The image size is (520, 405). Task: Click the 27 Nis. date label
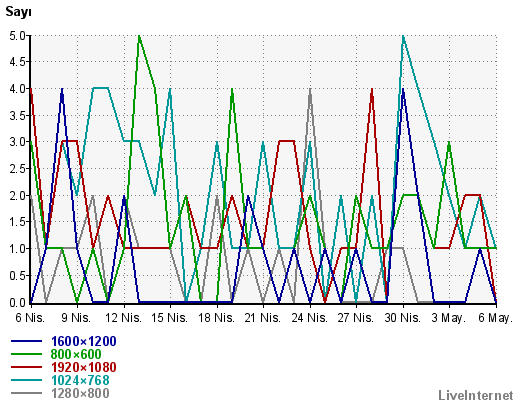click(356, 318)
